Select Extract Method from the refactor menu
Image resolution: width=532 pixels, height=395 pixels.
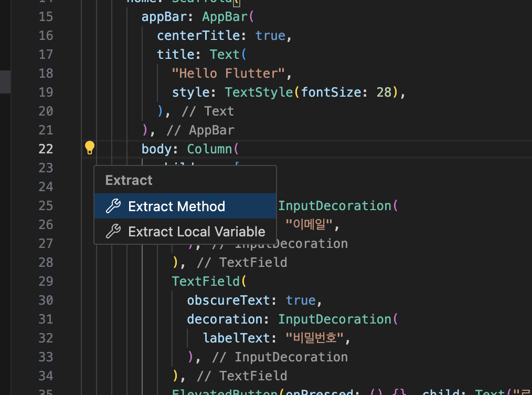tap(185, 206)
